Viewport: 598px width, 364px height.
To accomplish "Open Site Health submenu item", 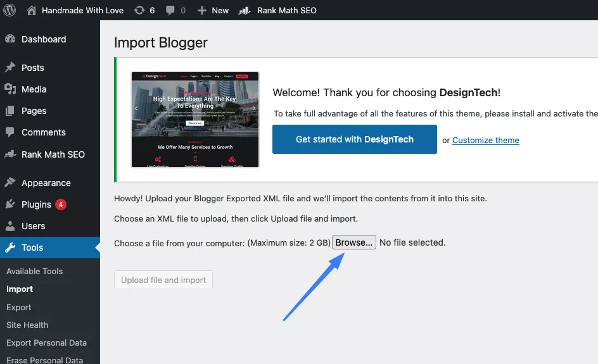I will tap(27, 325).
